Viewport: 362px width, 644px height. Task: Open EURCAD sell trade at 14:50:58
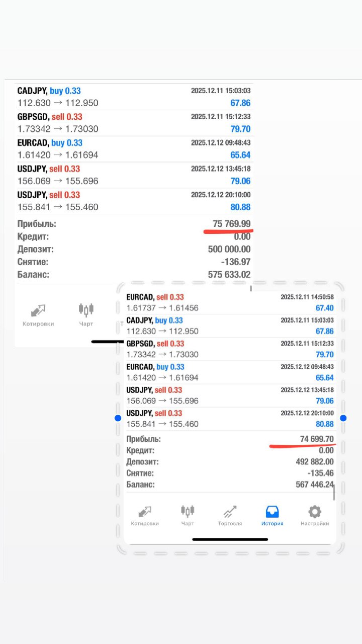pyautogui.click(x=230, y=302)
